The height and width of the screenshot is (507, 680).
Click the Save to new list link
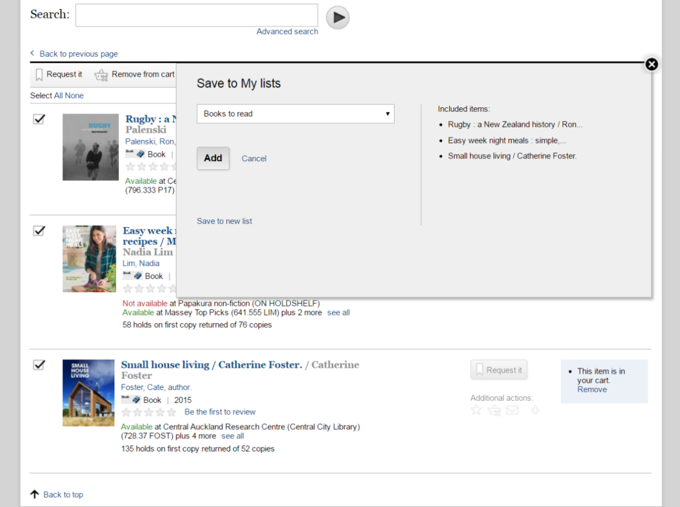224,221
